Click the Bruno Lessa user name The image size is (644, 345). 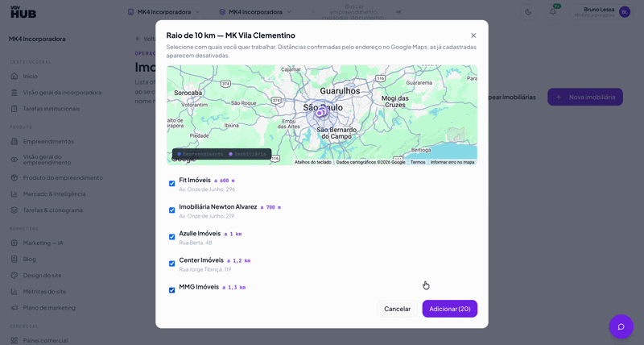coord(599,10)
